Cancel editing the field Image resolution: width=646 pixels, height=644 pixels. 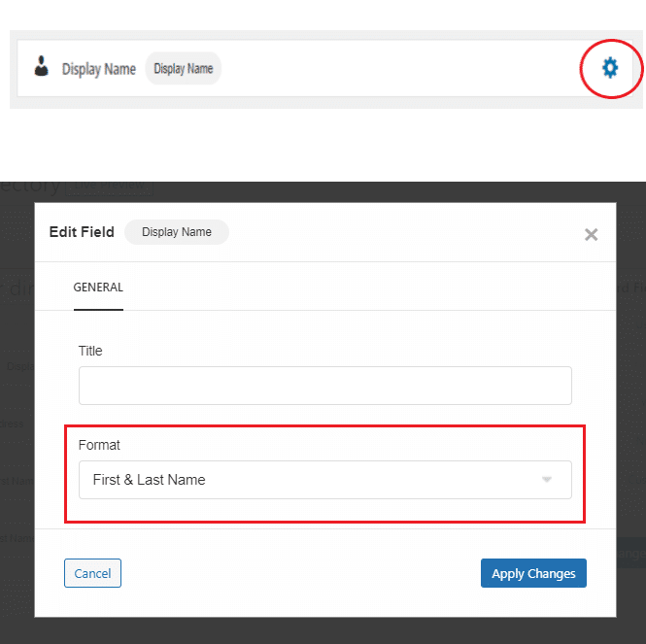click(92, 573)
